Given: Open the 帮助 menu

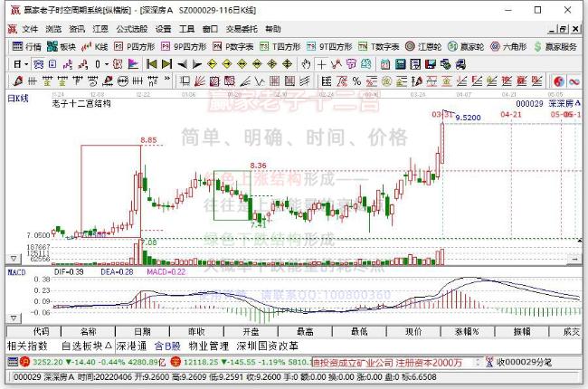Looking at the screenshot, I should (272, 29).
